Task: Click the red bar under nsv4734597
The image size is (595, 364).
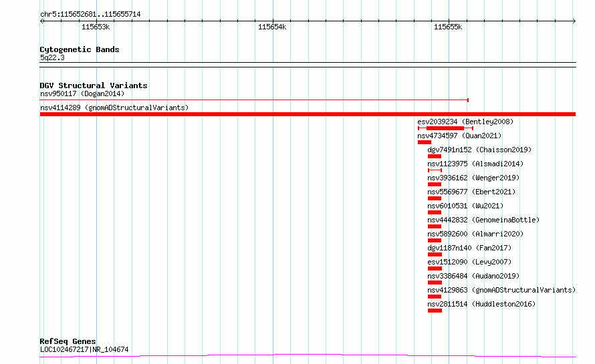Action: pyautogui.click(x=425, y=142)
